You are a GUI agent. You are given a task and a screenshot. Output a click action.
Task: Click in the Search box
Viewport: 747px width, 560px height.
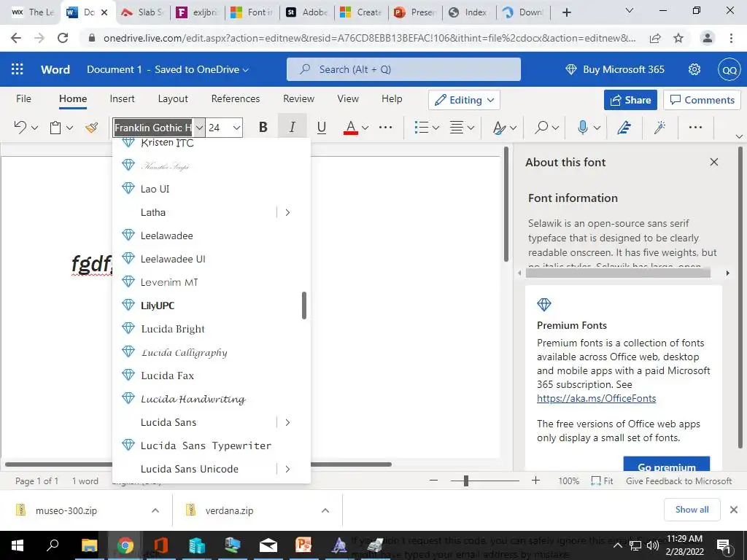403,69
